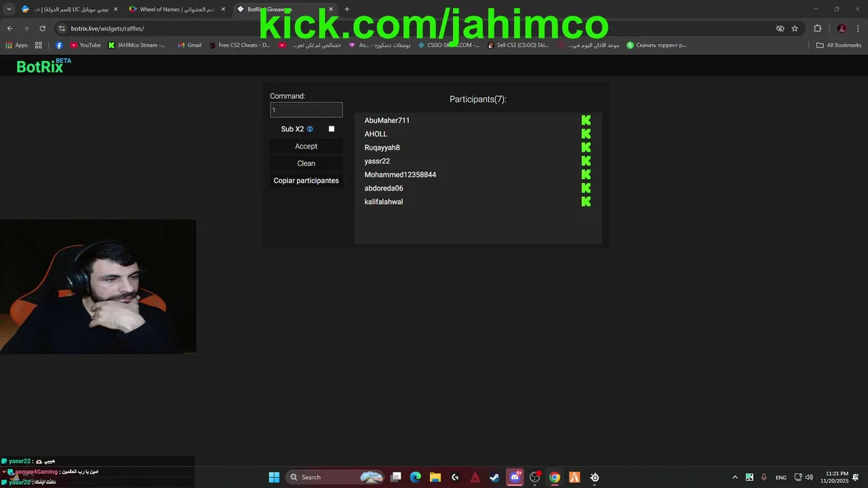Click the Kick icon beside Mohammed12358844
Image resolution: width=868 pixels, height=488 pixels.
(x=586, y=174)
